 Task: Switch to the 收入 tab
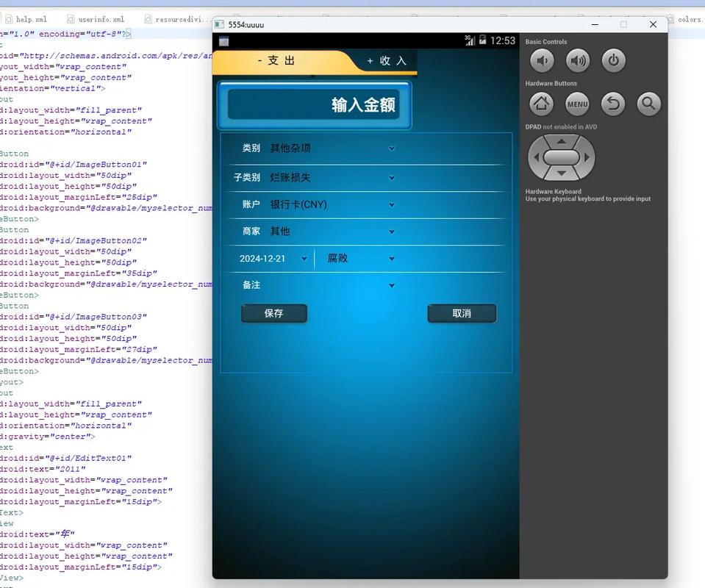386,61
